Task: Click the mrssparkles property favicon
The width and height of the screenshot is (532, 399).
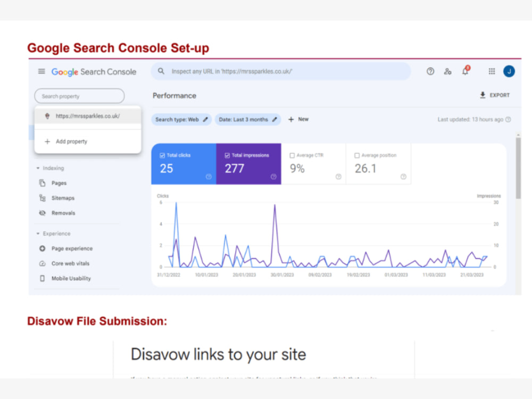Action: 47,116
